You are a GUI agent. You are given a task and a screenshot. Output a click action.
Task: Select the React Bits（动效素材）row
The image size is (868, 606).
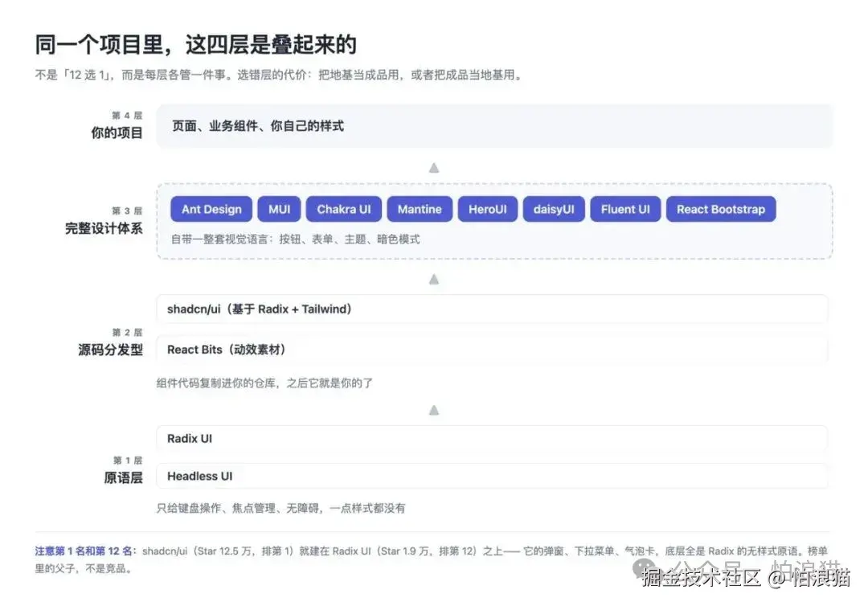(x=492, y=349)
